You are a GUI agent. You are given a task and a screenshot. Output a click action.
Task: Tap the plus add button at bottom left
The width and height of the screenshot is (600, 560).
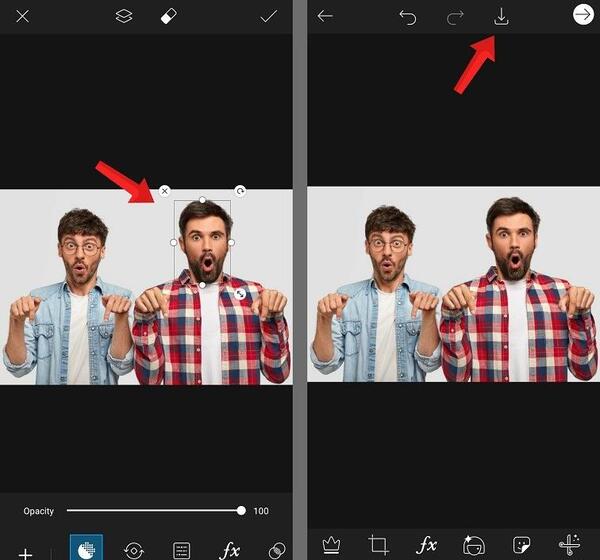(x=25, y=554)
